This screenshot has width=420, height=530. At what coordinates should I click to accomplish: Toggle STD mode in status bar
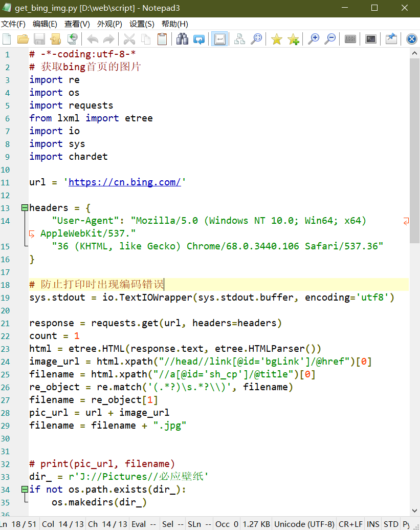[391, 524]
